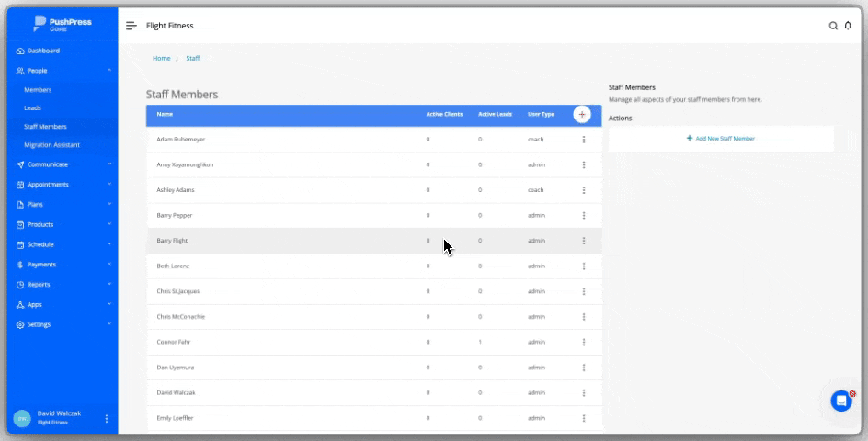Select Members under People
868x441 pixels.
pyautogui.click(x=38, y=90)
